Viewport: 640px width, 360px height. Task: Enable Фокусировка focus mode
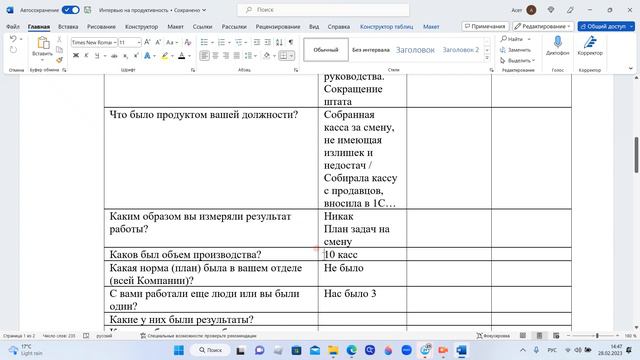(493, 336)
